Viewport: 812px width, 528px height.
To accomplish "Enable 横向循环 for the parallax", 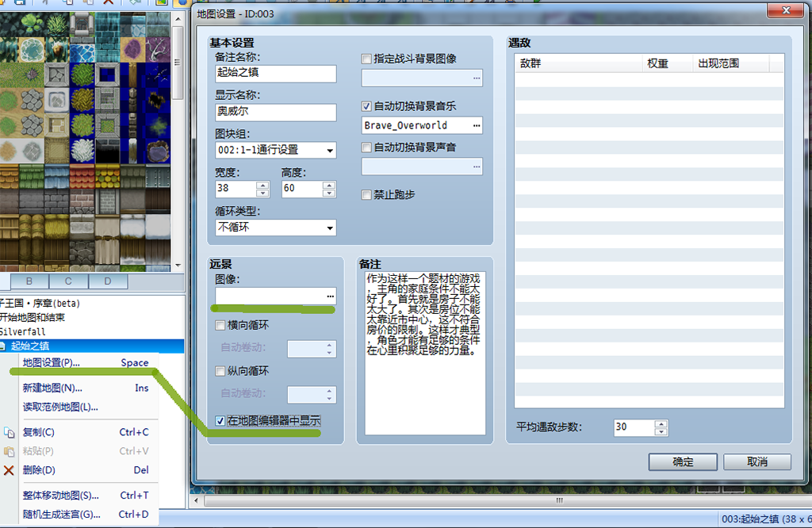I will tap(220, 325).
